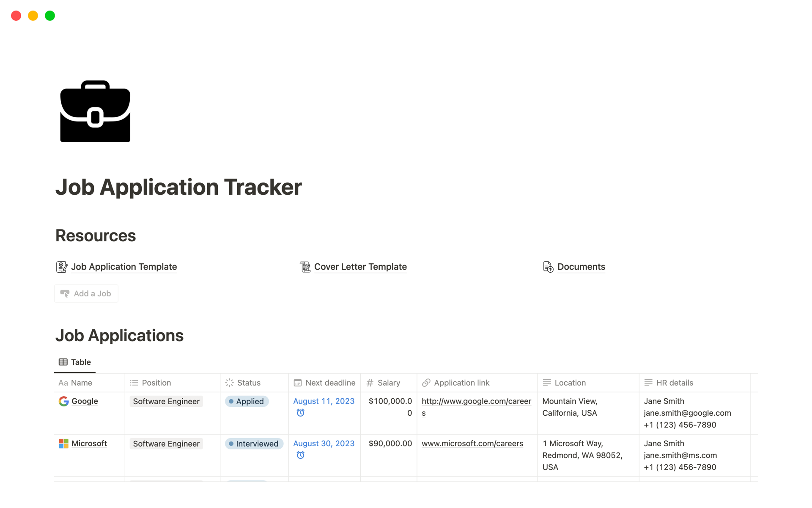
Task: Click the Job Application Template page icon
Action: 62,267
